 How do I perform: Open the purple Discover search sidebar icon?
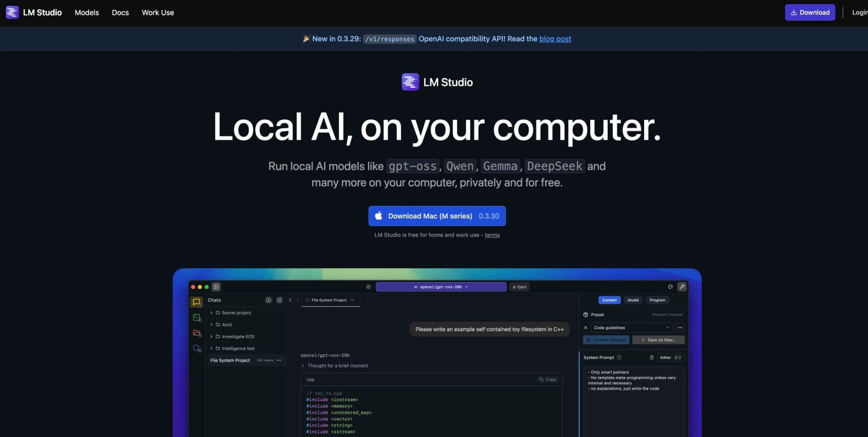[197, 349]
